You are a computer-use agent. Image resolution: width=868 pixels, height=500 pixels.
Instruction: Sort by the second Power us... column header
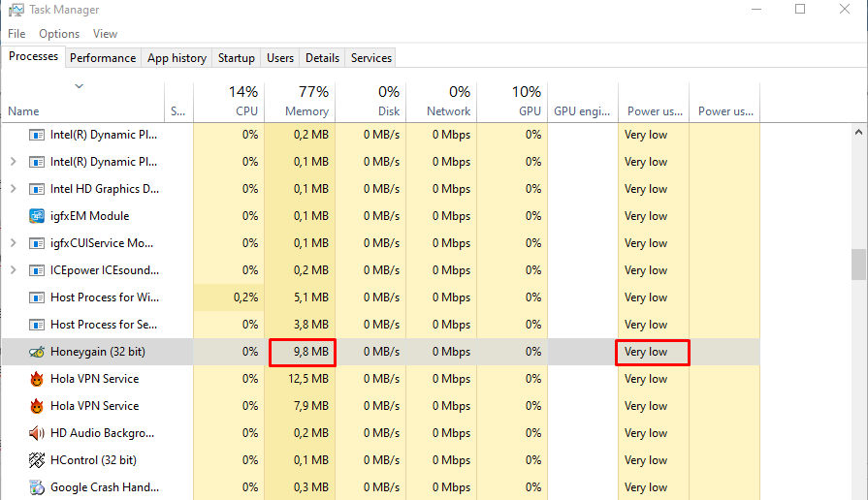pyautogui.click(x=724, y=103)
